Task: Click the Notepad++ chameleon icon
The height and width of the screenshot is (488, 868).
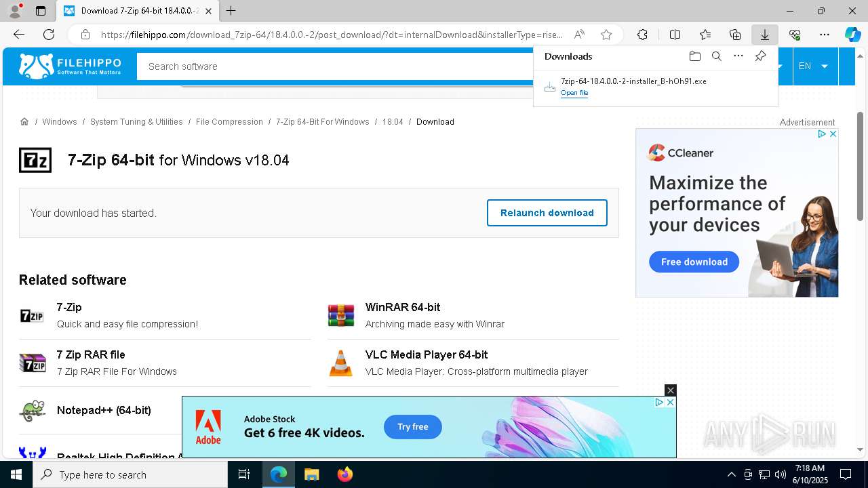Action: pyautogui.click(x=32, y=411)
